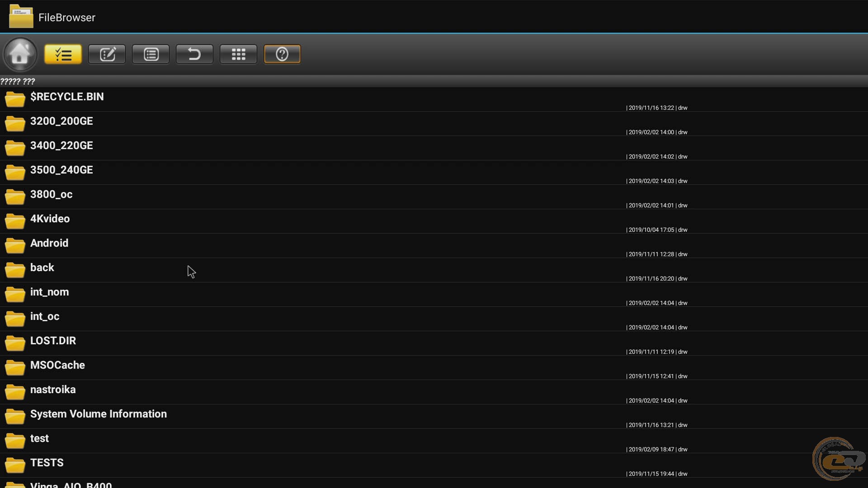Open the nastroika folder

53,390
